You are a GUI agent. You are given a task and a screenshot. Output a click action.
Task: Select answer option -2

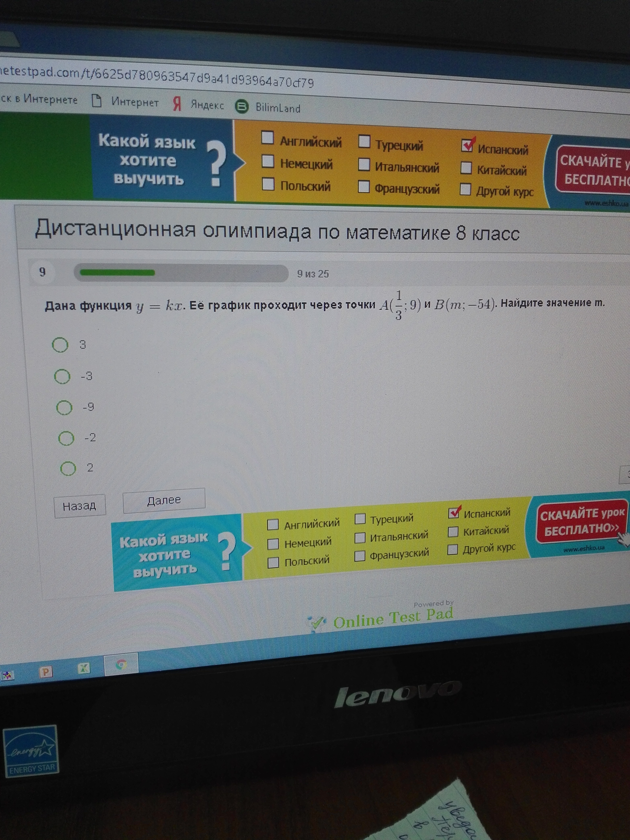tap(66, 438)
